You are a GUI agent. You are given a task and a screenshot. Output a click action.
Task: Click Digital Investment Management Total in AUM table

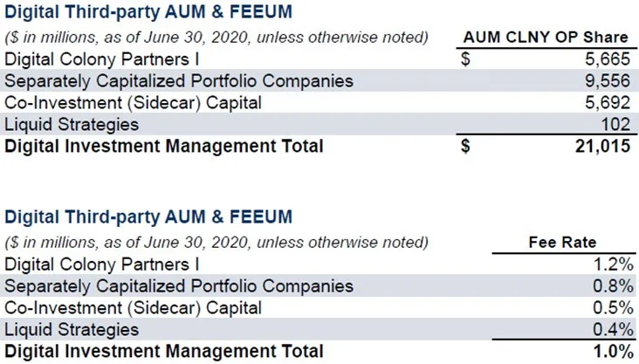click(x=164, y=147)
